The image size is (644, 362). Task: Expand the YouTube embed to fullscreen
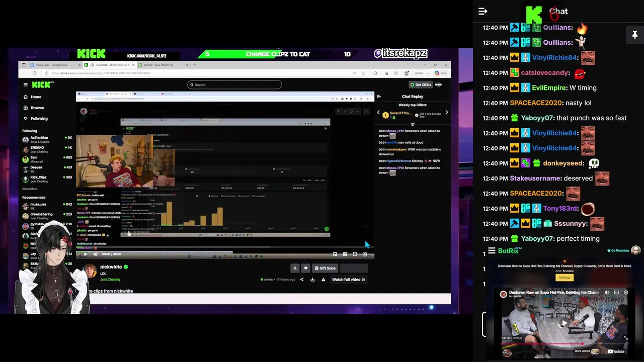pyautogui.click(x=625, y=338)
